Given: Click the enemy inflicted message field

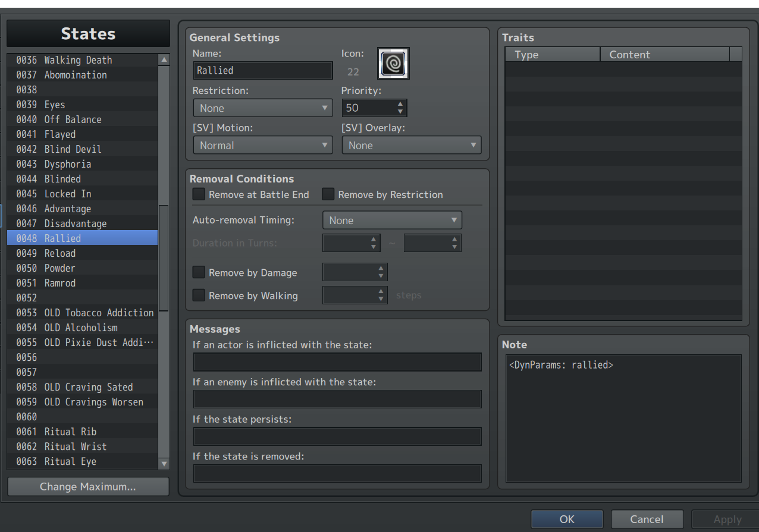Looking at the screenshot, I should [337, 399].
